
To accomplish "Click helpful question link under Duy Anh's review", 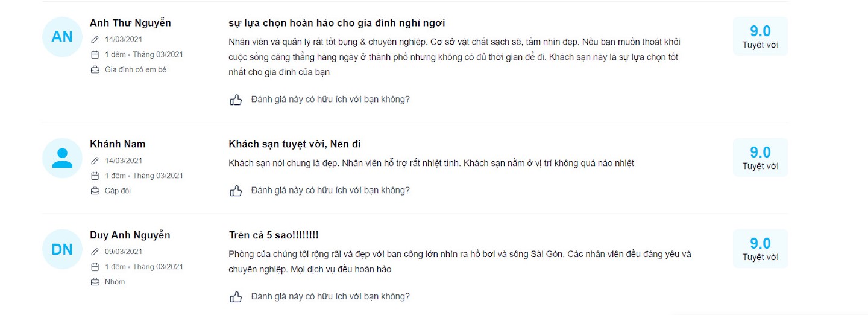I will (x=330, y=297).
